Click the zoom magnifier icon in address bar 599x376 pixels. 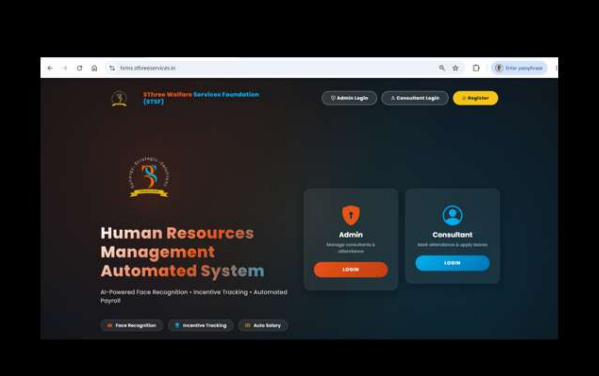pos(442,68)
